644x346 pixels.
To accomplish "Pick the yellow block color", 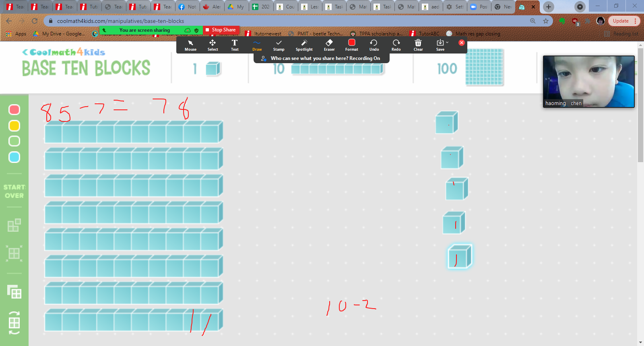I will tap(14, 126).
